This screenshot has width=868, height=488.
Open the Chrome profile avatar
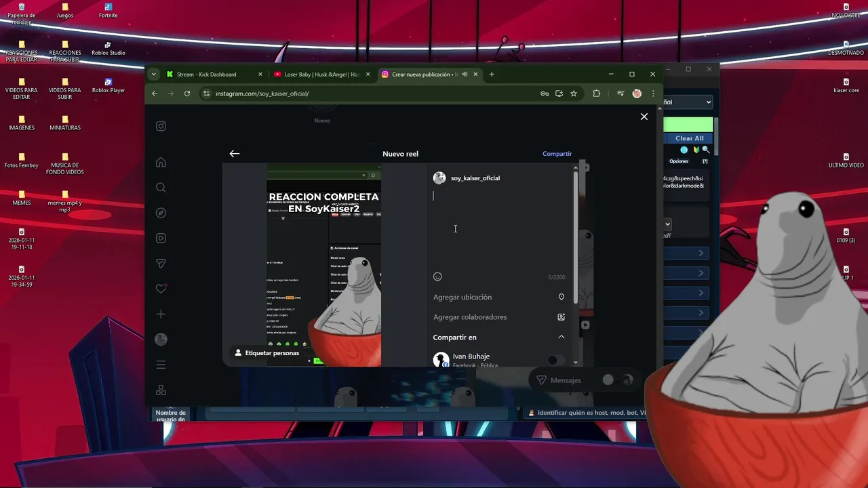(637, 94)
